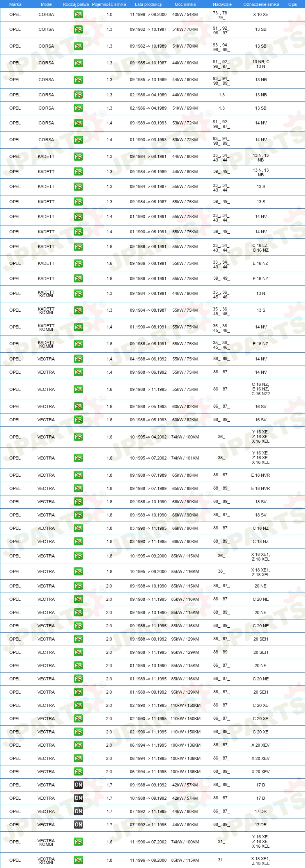
Task: Click petrol icon in Vectra 04.1988 -> 06.1992 row
Action: point(78,359)
